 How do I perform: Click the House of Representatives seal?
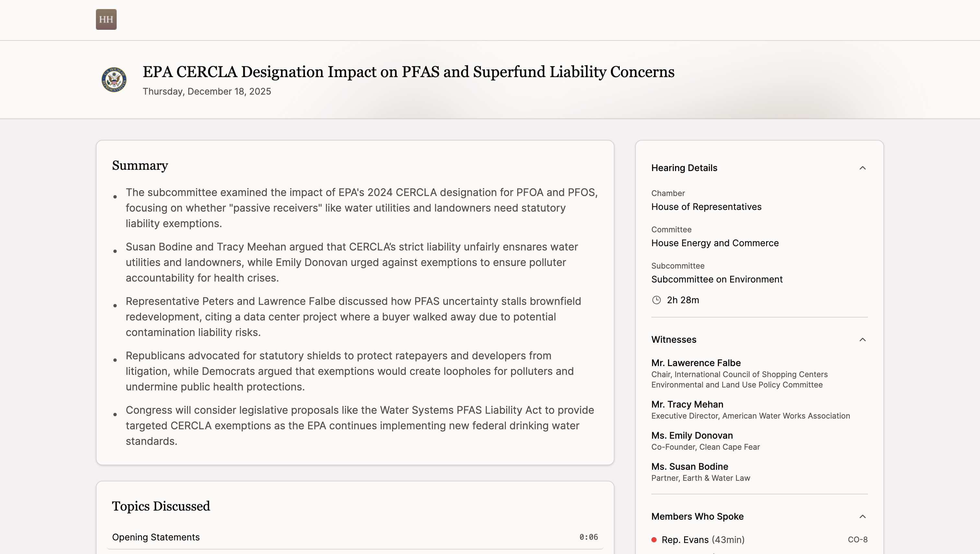click(114, 80)
